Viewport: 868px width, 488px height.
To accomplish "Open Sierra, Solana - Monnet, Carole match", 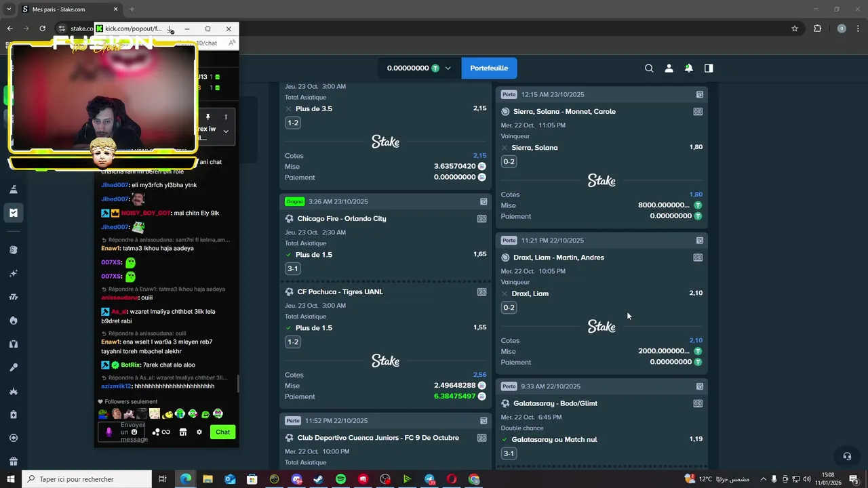I will (564, 112).
